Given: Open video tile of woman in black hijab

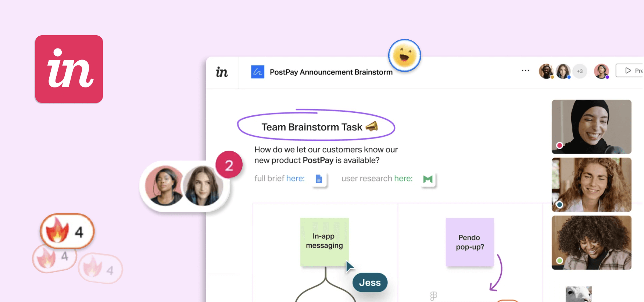Looking at the screenshot, I should point(591,127).
